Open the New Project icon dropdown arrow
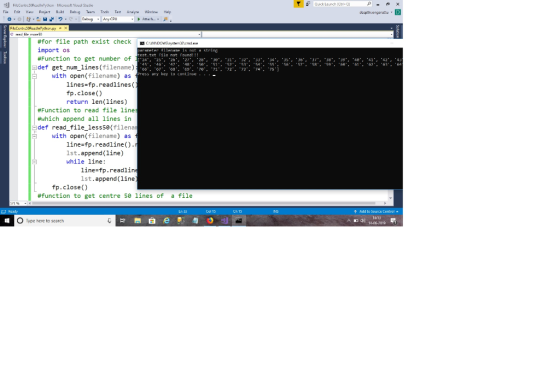The width and height of the screenshot is (560, 373). coord(33,19)
